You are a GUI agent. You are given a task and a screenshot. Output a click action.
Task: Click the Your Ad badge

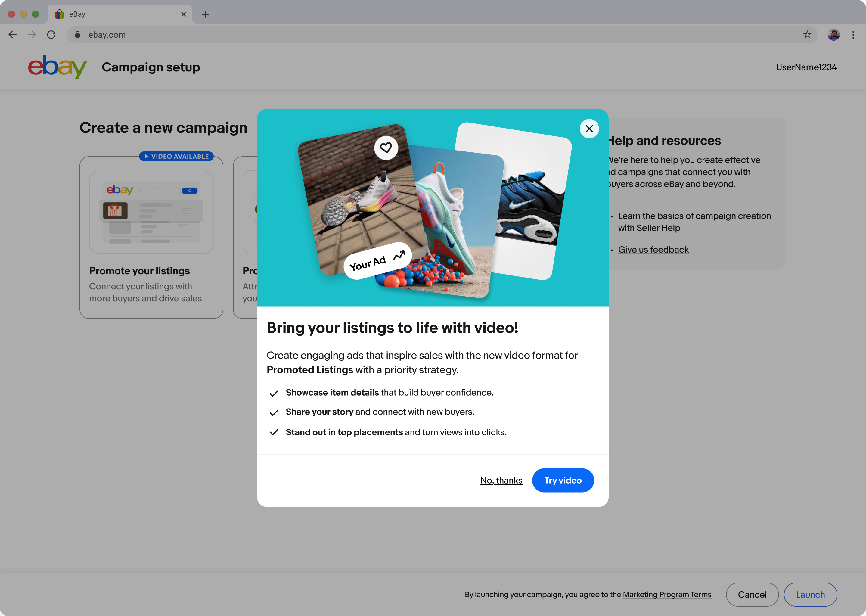coord(377,261)
